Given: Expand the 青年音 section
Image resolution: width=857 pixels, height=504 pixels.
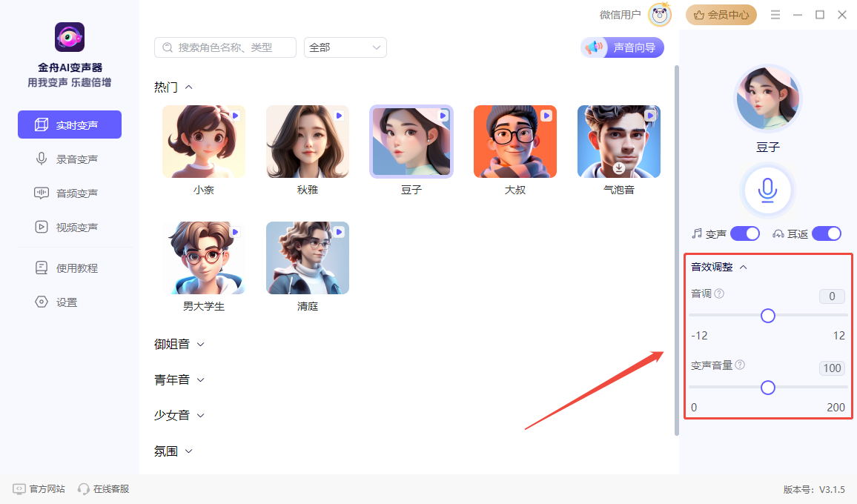Looking at the screenshot, I should (201, 380).
